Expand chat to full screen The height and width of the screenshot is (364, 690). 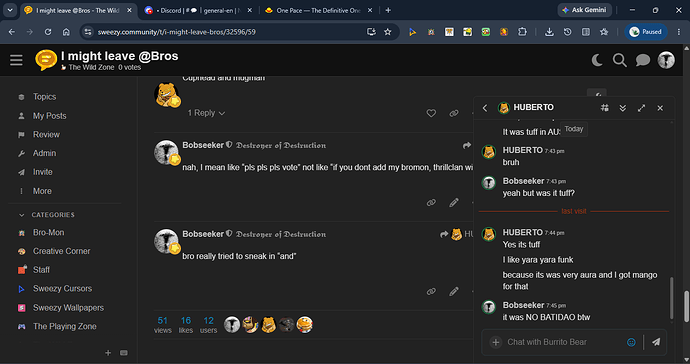pyautogui.click(x=641, y=108)
